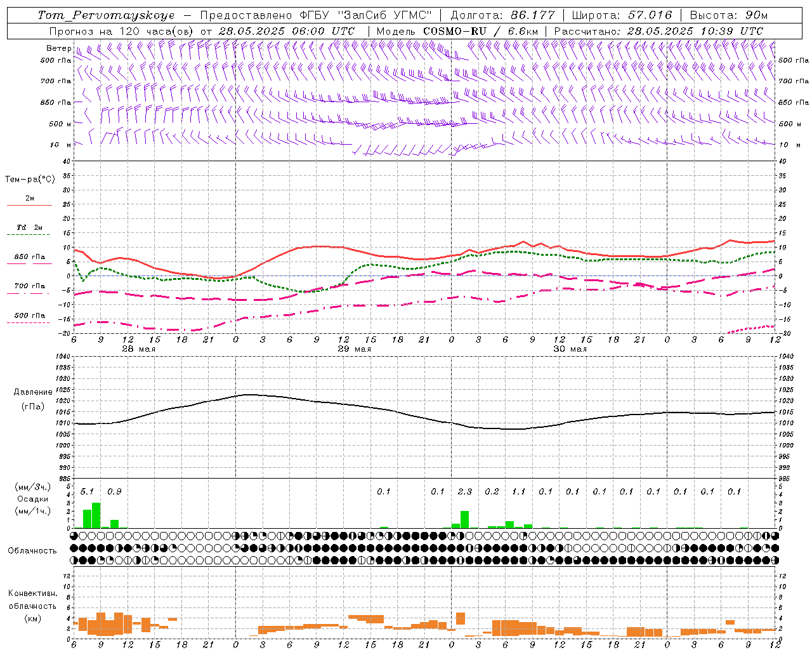The height and width of the screenshot is (650, 812).
Task: Click the (гПа) unit under Давление
Action: [32, 406]
